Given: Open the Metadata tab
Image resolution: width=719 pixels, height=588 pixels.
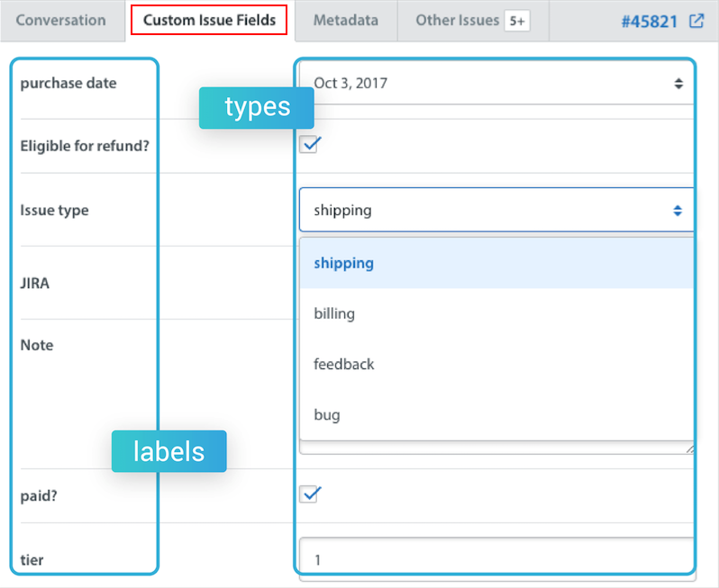Looking at the screenshot, I should (x=346, y=20).
